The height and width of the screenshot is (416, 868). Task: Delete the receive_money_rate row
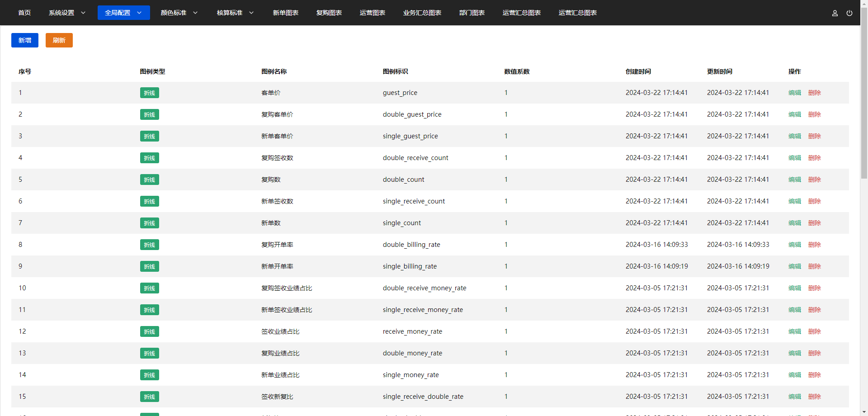pyautogui.click(x=815, y=331)
